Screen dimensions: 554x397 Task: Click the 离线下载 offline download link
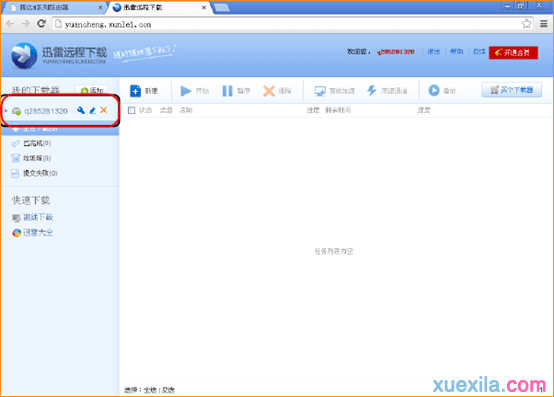coord(38,218)
